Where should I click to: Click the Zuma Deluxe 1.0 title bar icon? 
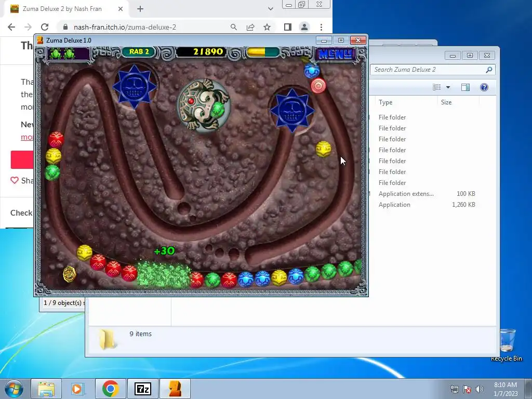tap(40, 40)
